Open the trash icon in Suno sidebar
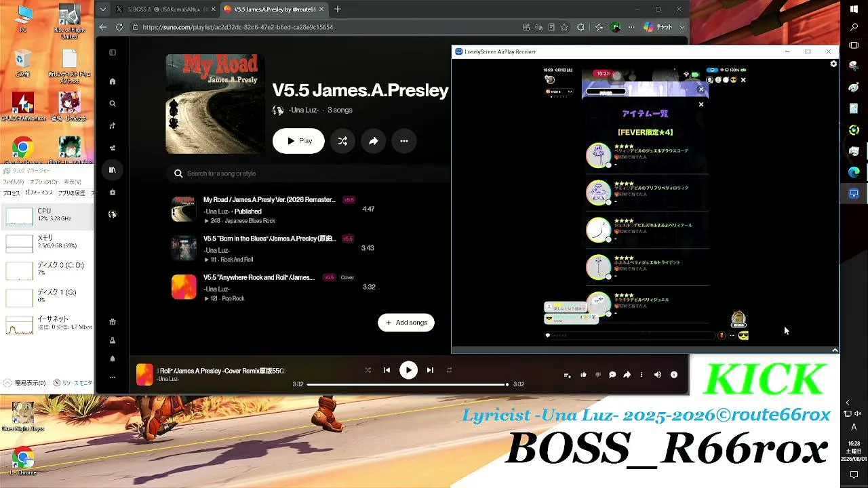Viewport: 868px width, 488px height. [113, 322]
